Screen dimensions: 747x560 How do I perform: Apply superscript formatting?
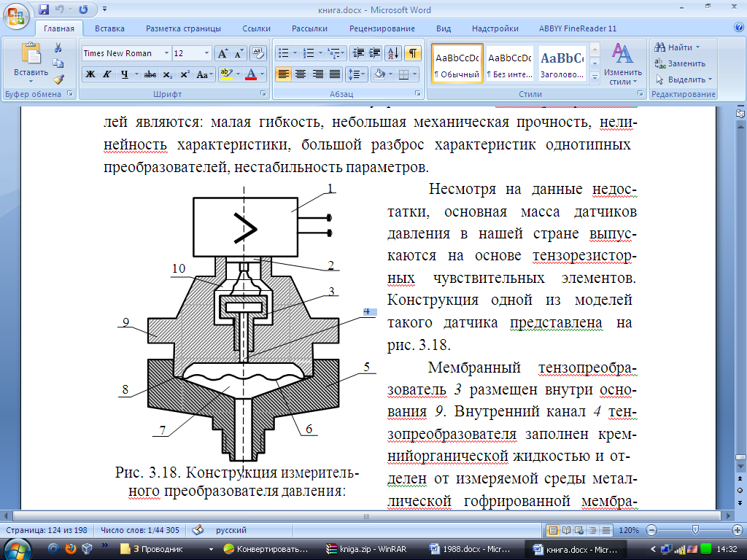tap(185, 74)
